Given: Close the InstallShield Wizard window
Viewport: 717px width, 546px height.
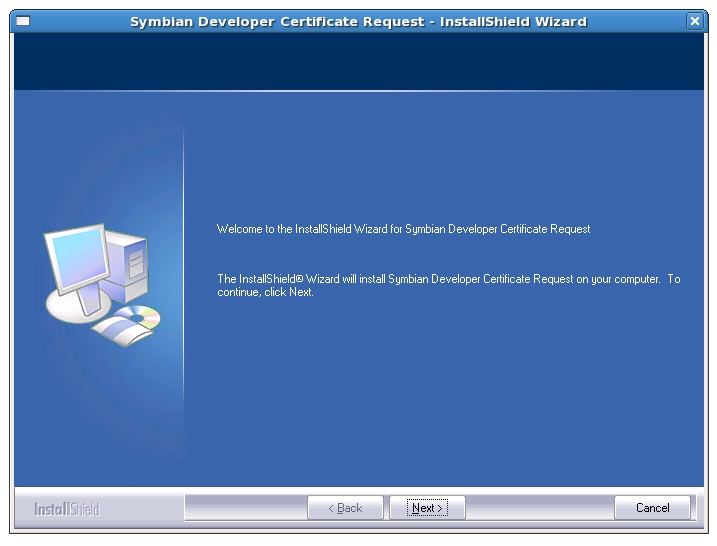Looking at the screenshot, I should 695,21.
